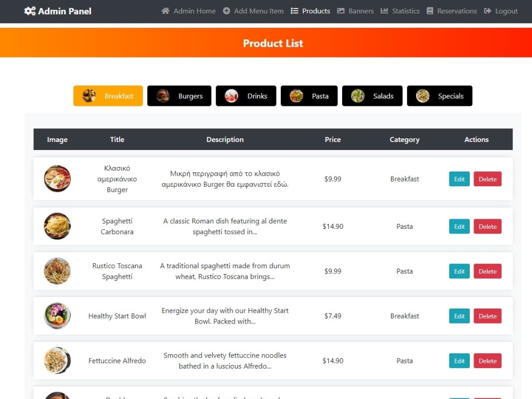Log out using the Logout link
The image size is (532, 399).
click(501, 11)
